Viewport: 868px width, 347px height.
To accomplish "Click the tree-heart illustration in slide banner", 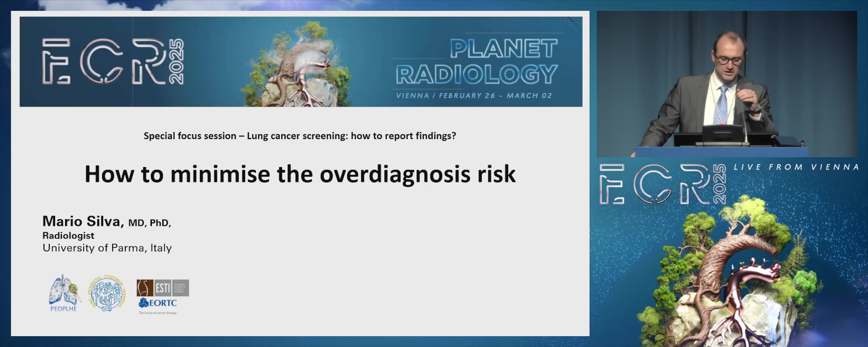I will 297,64.
